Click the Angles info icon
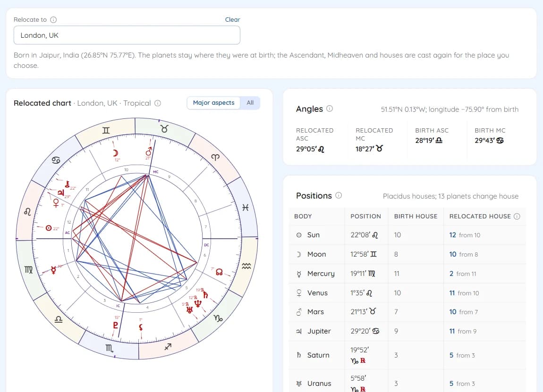Image resolution: width=543 pixels, height=392 pixels. click(x=330, y=108)
